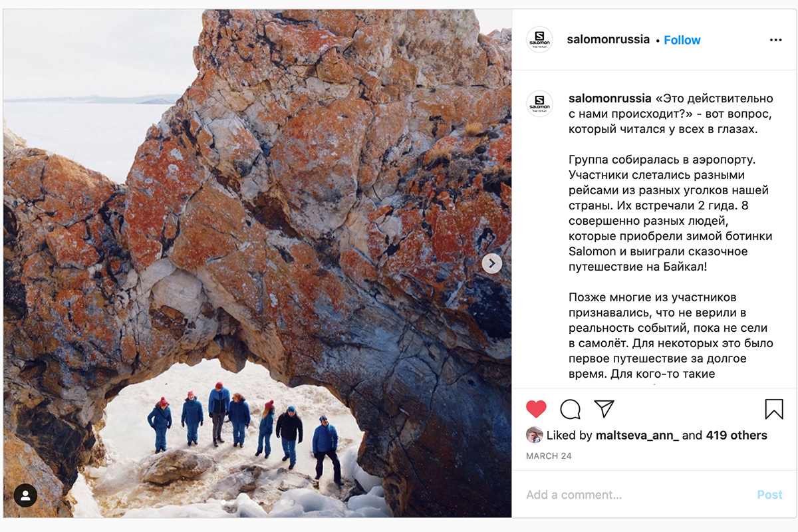
Task: Toggle the red heart like button
Action: coord(536,409)
